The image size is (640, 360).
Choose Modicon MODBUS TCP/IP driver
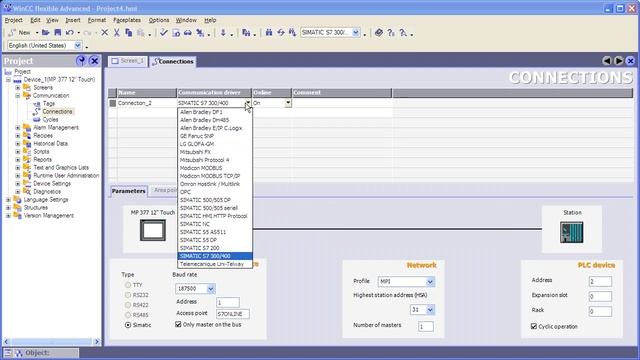pos(215,176)
